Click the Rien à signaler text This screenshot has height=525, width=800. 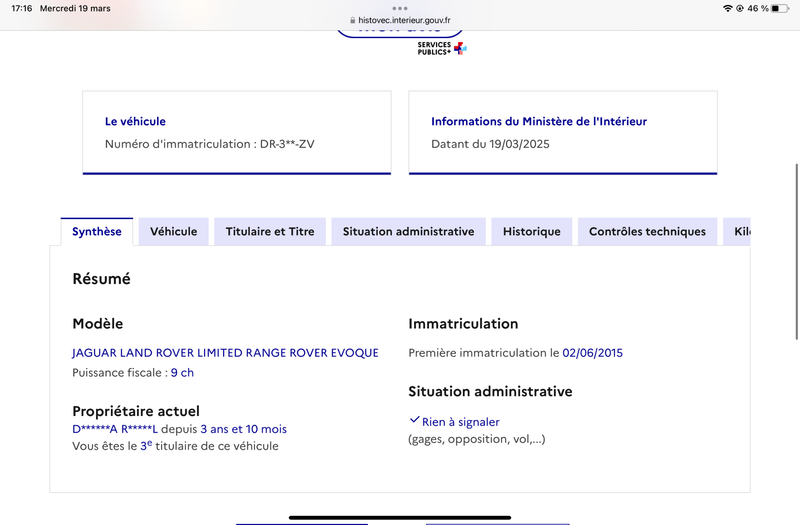(x=461, y=422)
